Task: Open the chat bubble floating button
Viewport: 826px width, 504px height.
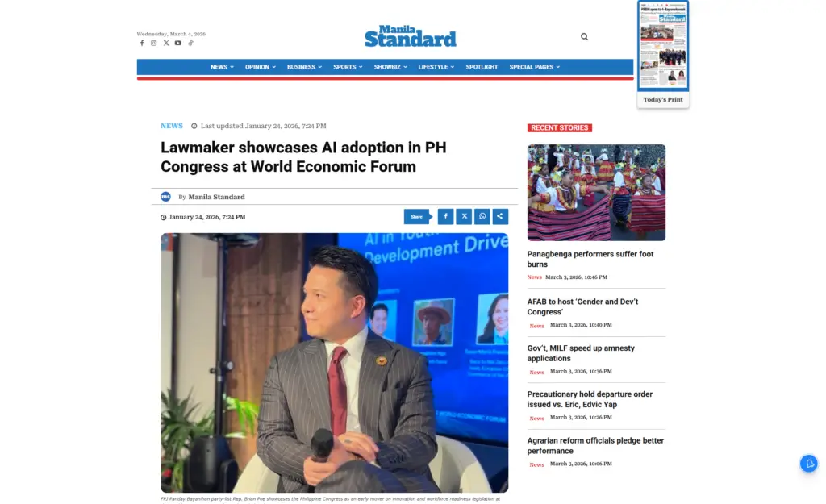Action: 808,464
